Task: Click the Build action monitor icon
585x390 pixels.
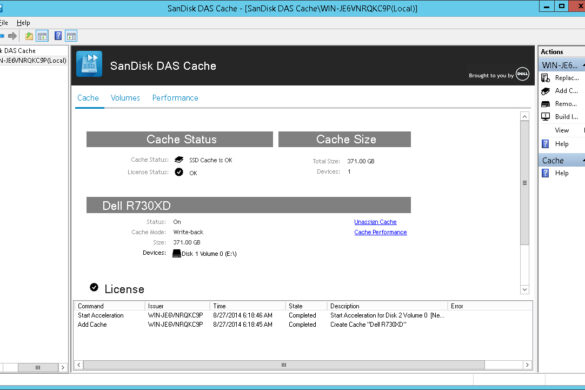Action: (545, 117)
